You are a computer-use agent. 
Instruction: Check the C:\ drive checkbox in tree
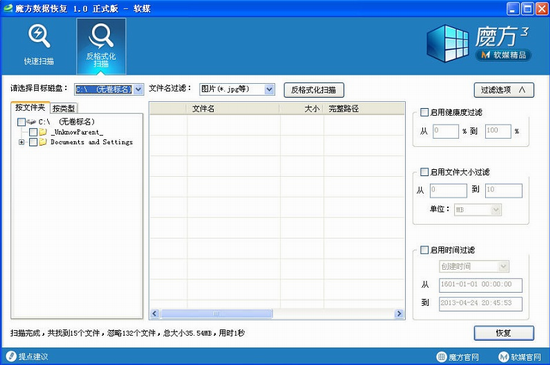click(21, 122)
